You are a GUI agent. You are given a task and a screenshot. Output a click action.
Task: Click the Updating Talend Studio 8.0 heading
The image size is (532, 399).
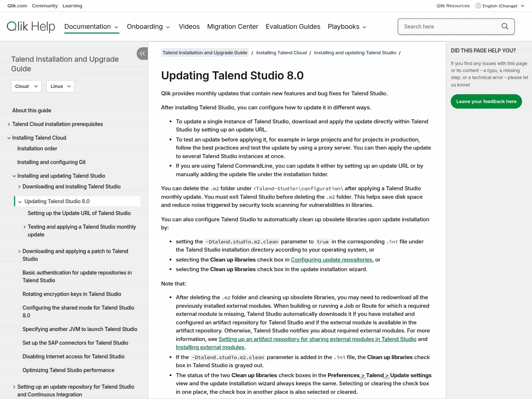(x=232, y=75)
